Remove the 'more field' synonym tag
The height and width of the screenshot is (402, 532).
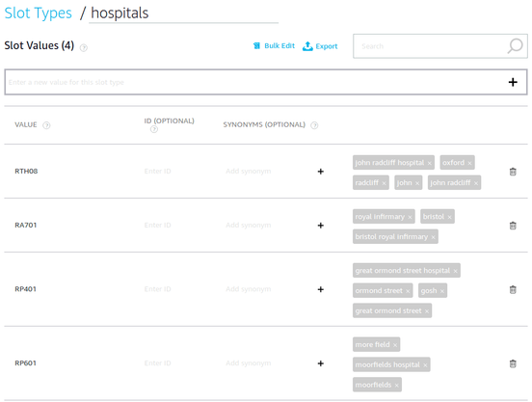395,345
